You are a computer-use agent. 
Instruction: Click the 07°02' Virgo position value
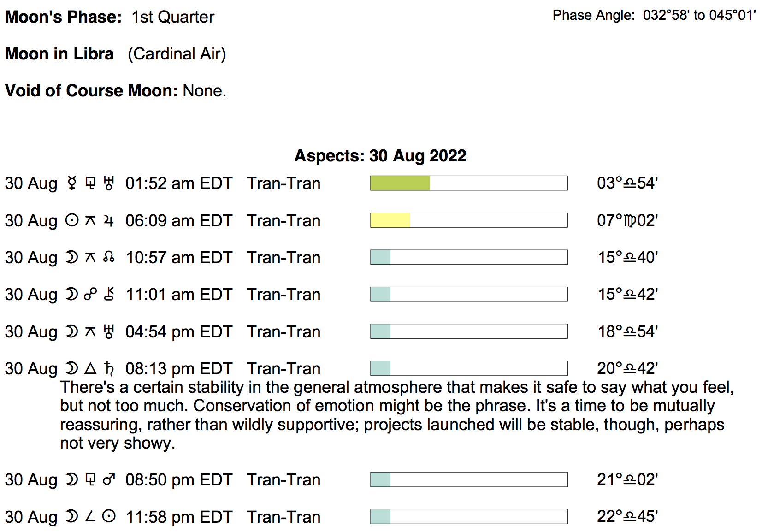[627, 220]
